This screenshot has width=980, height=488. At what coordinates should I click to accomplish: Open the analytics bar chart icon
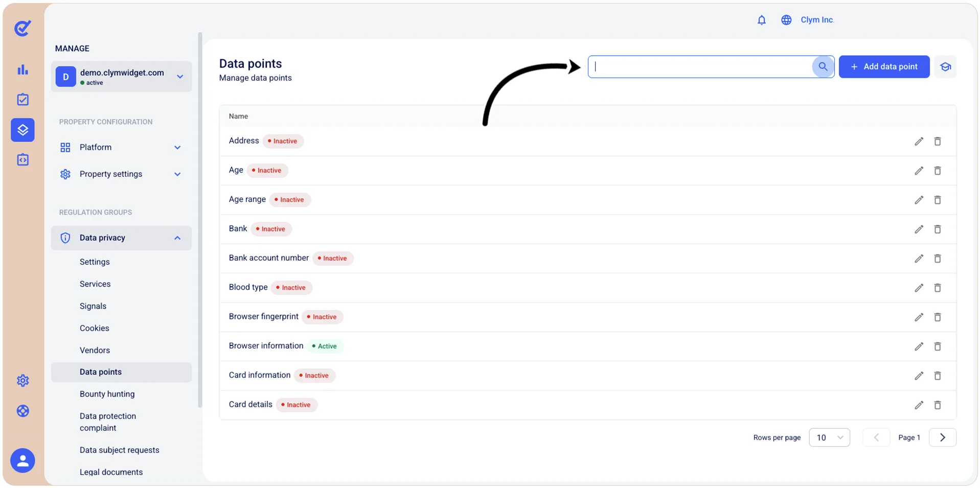22,70
